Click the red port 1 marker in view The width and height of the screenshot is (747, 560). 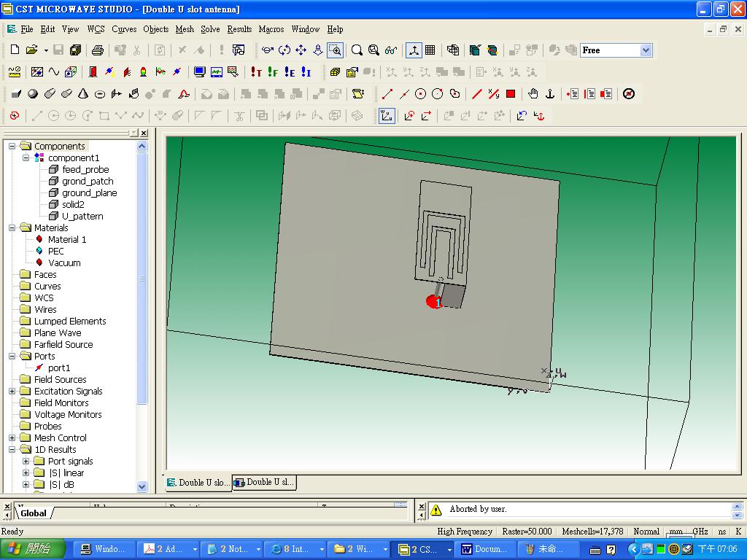tap(433, 301)
